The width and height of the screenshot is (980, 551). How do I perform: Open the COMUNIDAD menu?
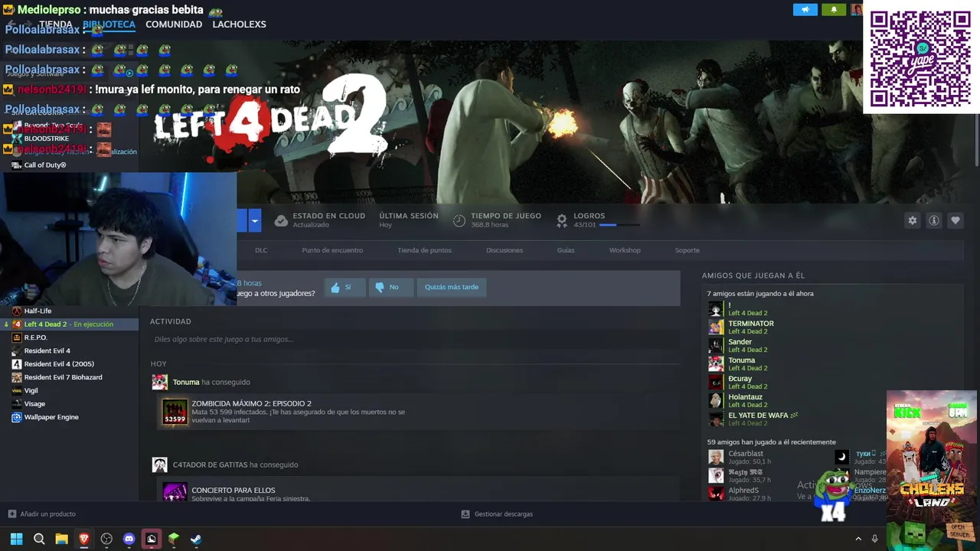point(174,24)
